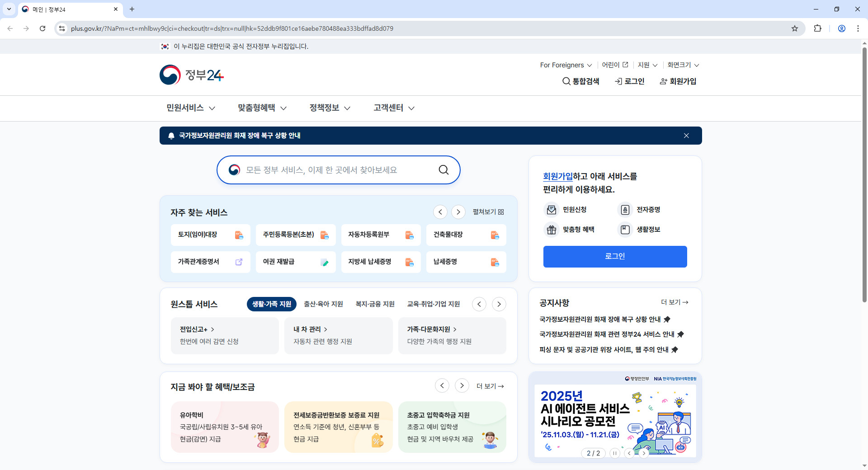868x470 pixels.
Task: Open the 전세보증금반환보증 보증료 지원 card
Action: click(339, 427)
